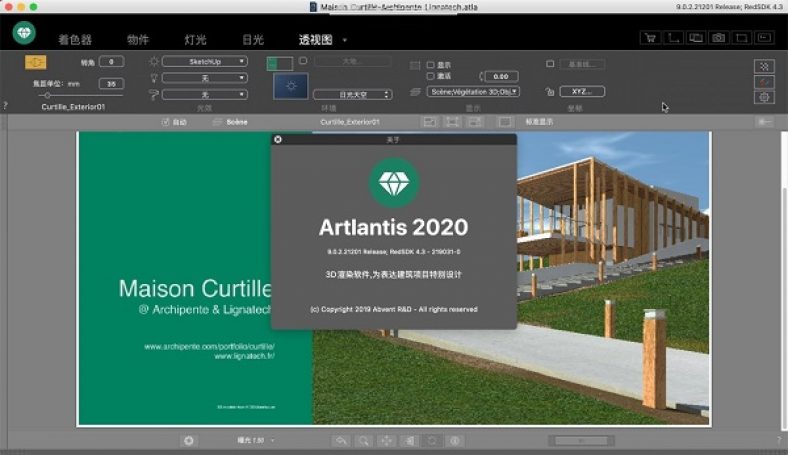Click the settings gear icon in the bottom bar

(189, 440)
